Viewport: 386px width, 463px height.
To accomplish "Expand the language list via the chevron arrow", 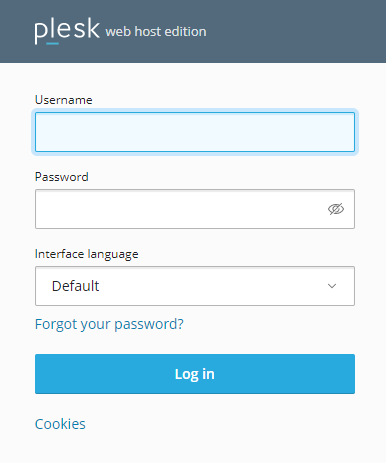I will pos(332,286).
